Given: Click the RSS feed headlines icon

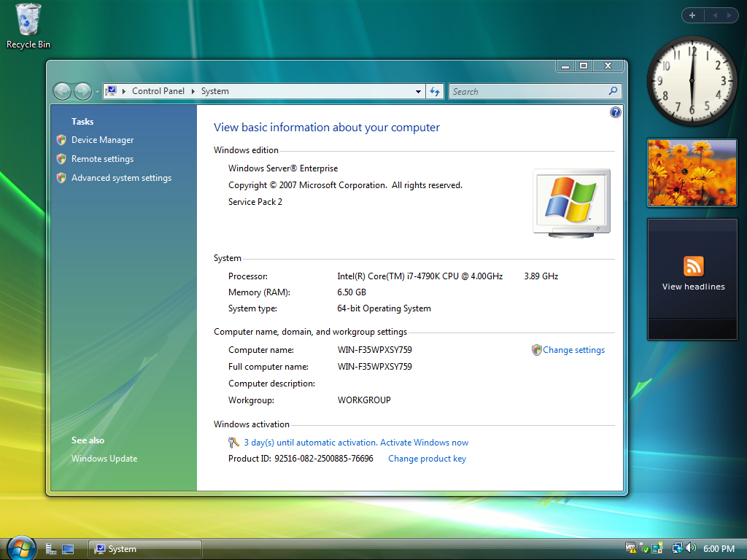Looking at the screenshot, I should [x=693, y=266].
